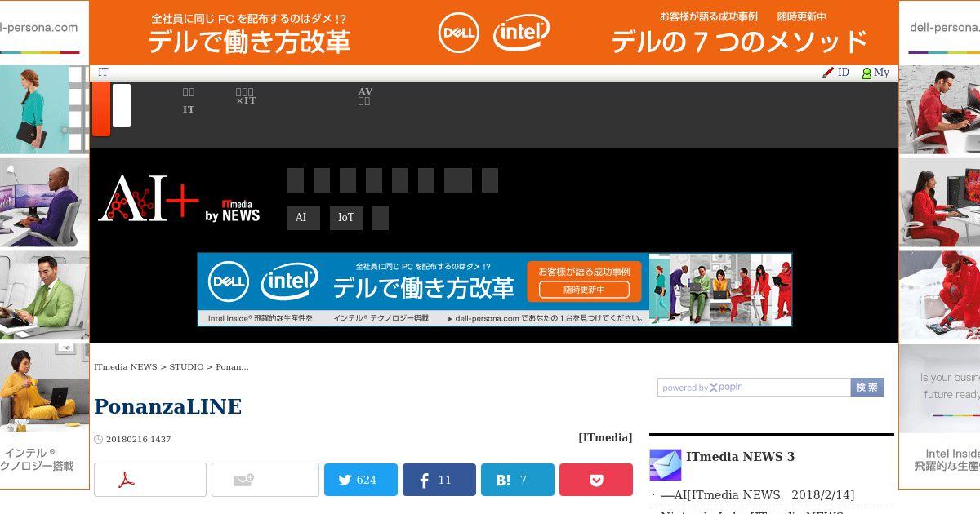This screenshot has height=514, width=980.
Task: Click the Dell logo in top banner
Action: tap(459, 33)
